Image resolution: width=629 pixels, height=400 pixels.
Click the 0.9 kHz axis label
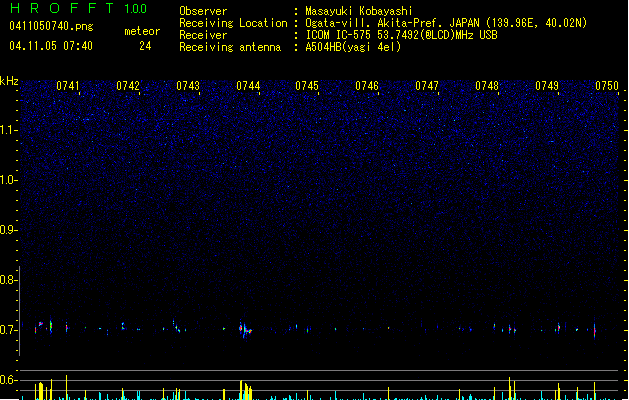click(x=7, y=230)
